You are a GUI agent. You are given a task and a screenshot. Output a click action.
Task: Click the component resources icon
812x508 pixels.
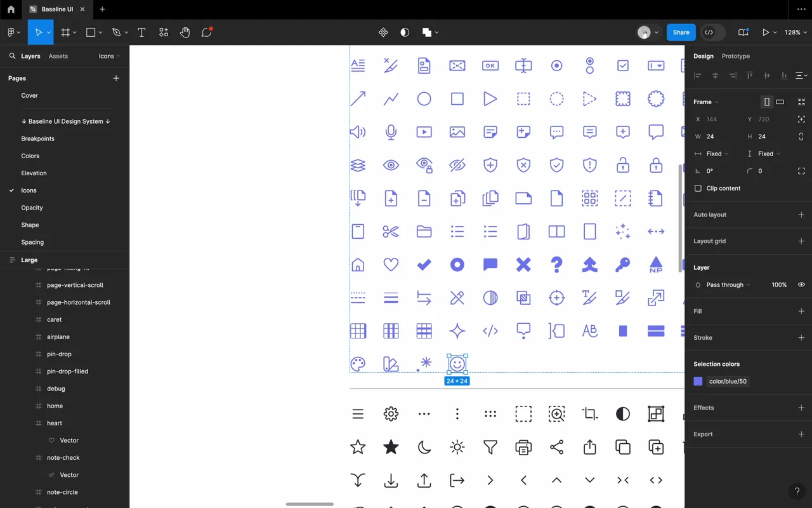pyautogui.click(x=164, y=32)
